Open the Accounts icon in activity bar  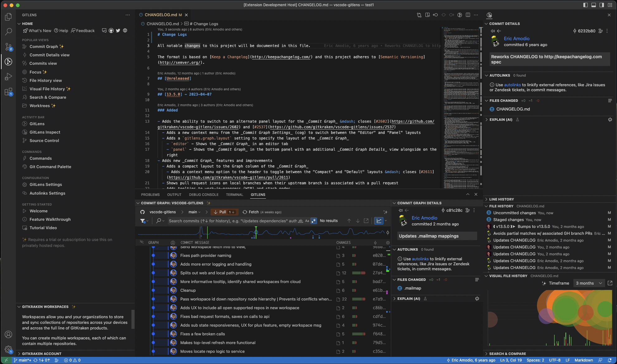8,334
